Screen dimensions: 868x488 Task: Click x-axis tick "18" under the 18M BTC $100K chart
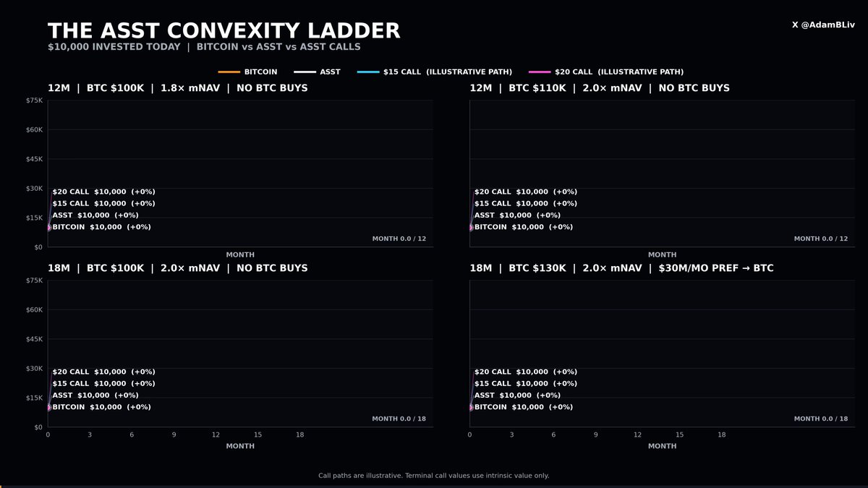(299, 435)
